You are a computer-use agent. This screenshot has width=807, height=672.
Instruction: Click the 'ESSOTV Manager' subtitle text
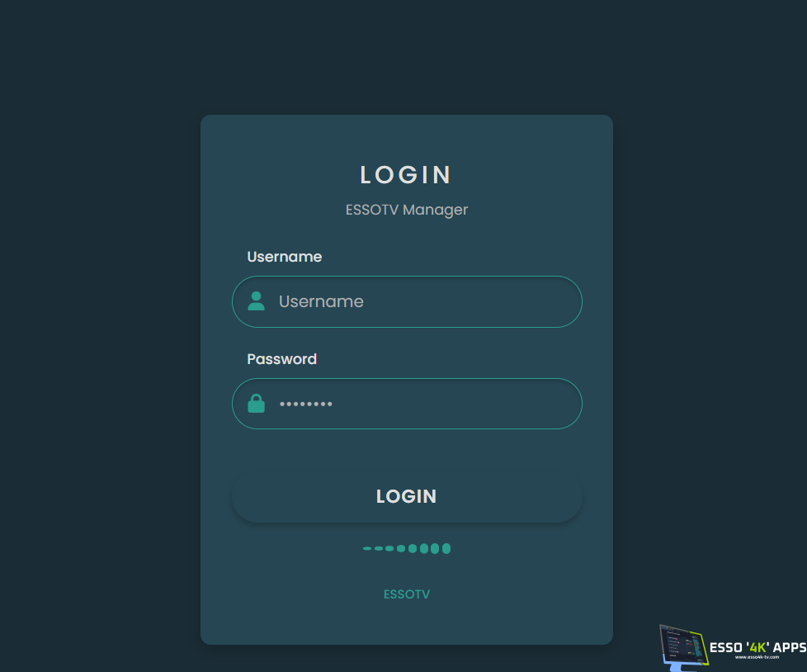point(407,210)
